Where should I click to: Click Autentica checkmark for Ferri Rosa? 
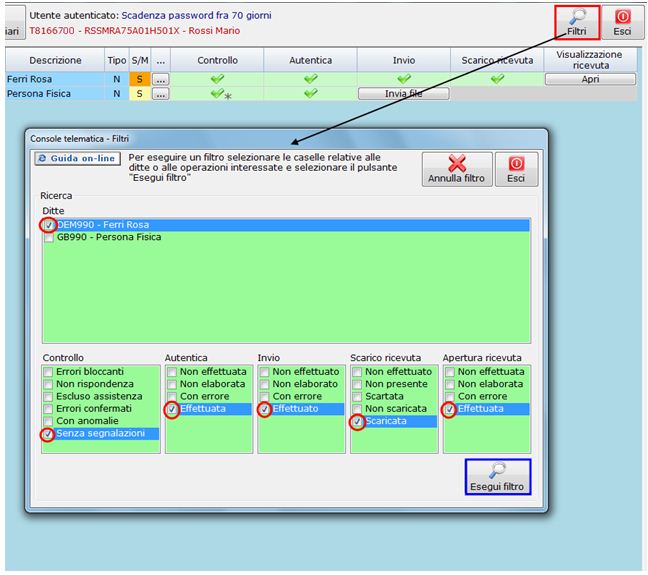pos(311,79)
